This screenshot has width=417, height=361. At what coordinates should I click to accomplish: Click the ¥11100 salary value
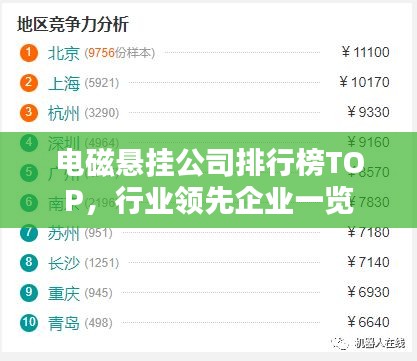click(365, 52)
